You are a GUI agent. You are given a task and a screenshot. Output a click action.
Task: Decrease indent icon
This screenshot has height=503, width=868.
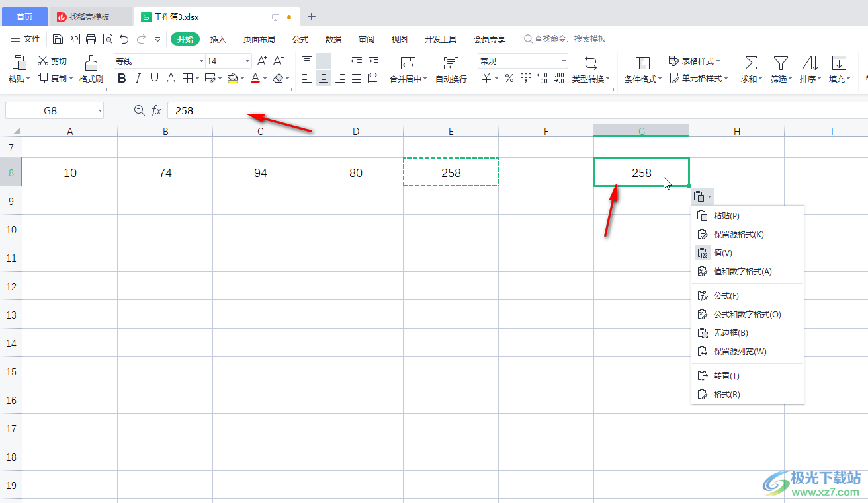point(357,61)
